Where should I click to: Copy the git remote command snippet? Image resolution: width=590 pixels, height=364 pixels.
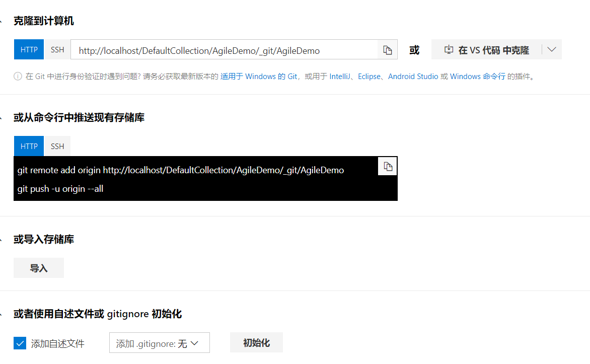click(x=387, y=166)
